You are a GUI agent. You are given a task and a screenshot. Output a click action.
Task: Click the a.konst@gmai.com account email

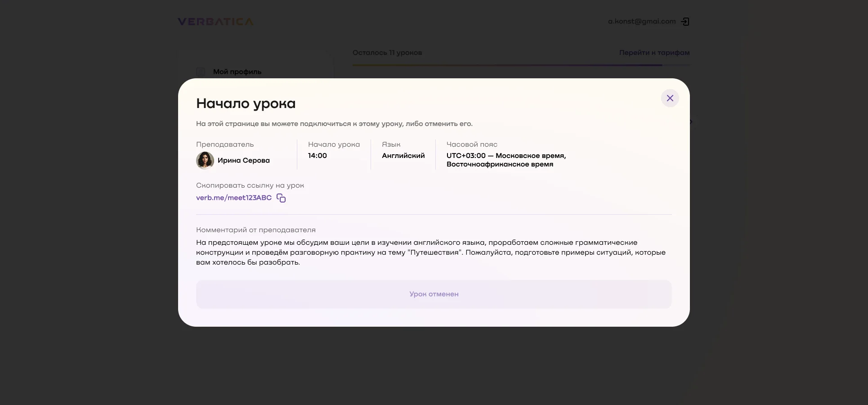coord(642,21)
